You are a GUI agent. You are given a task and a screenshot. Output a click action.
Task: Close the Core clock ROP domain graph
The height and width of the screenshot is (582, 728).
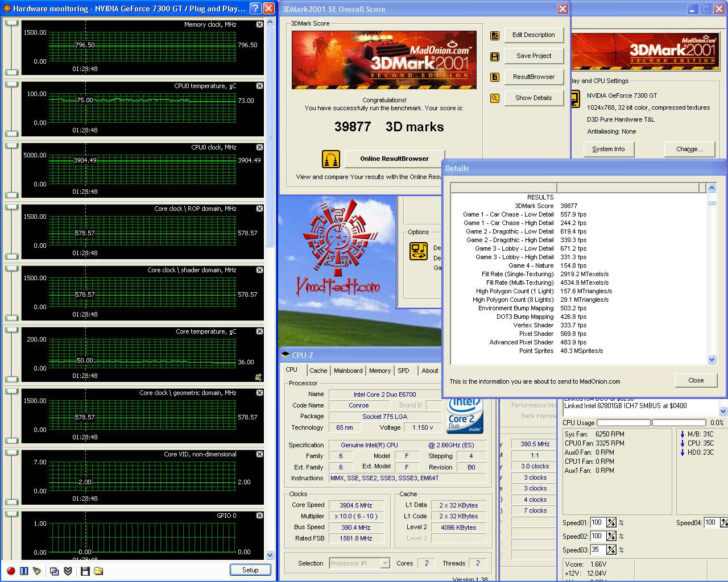259,209
